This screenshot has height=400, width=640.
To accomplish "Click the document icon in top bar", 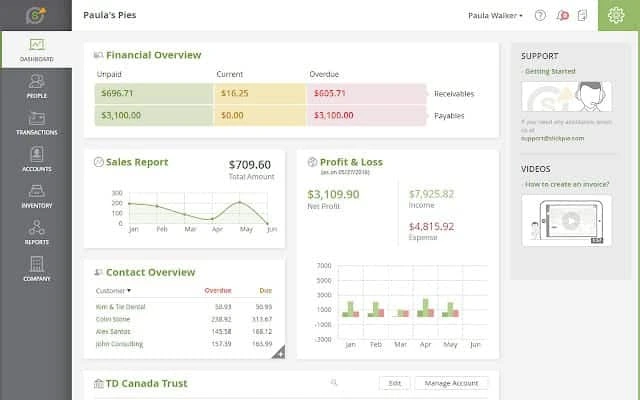I will click(582, 16).
